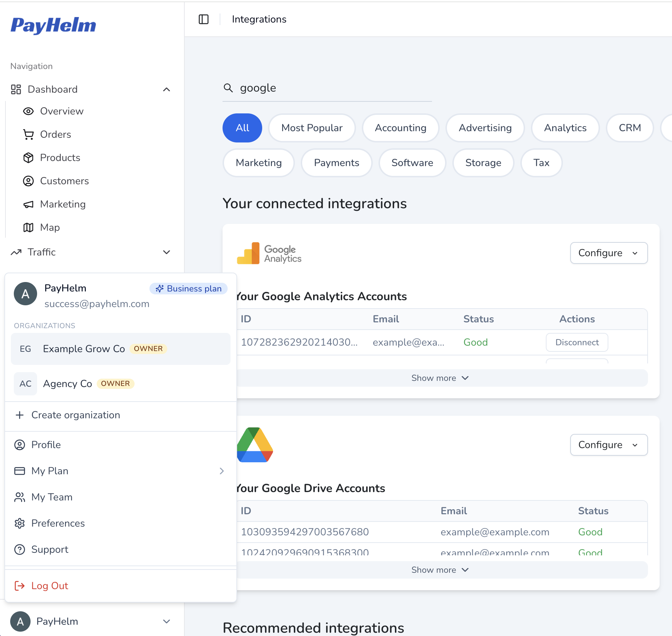Click the search magnifier icon
The height and width of the screenshot is (636, 672).
pyautogui.click(x=228, y=88)
